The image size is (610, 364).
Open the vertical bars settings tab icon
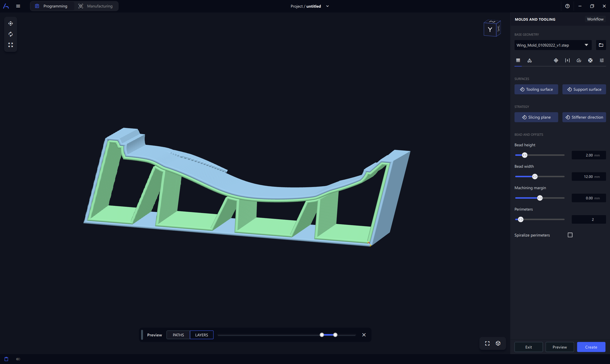pyautogui.click(x=567, y=60)
